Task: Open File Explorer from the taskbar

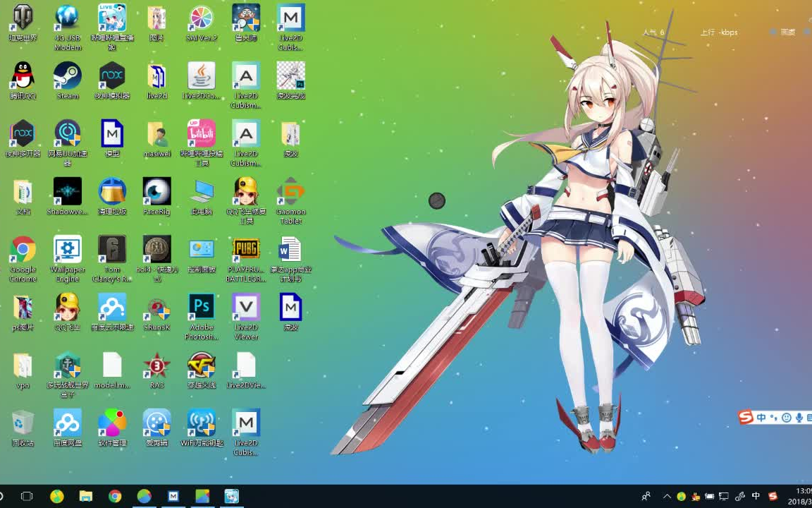Action: click(x=86, y=497)
